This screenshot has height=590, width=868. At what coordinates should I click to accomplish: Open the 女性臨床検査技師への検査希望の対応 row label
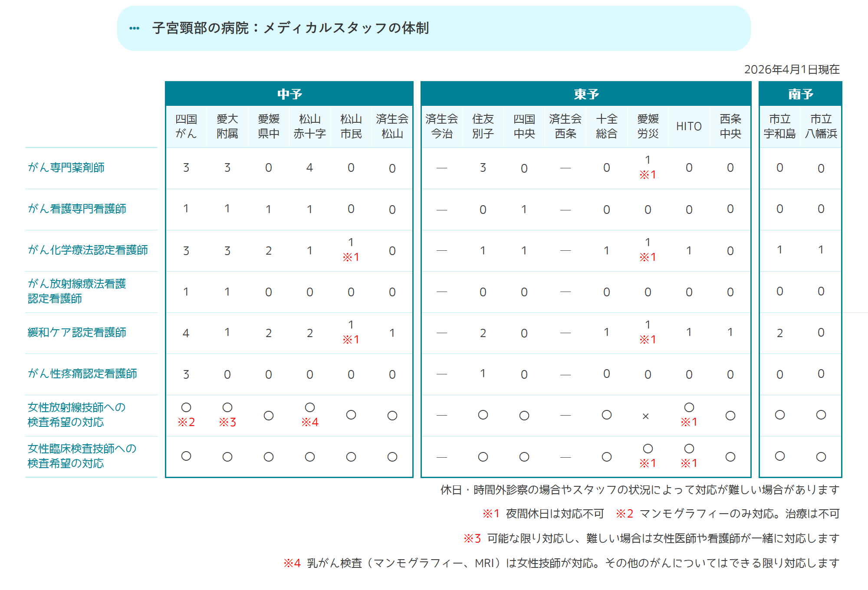[82, 456]
